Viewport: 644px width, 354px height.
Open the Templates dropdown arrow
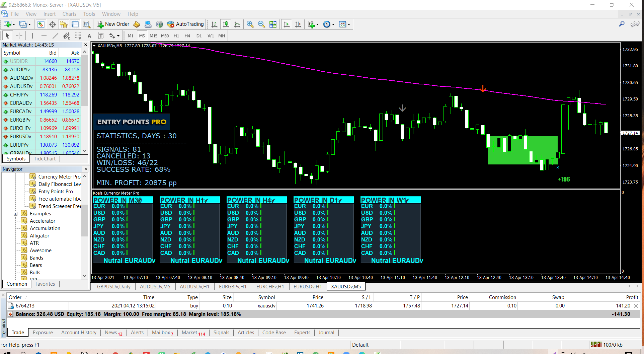tap(349, 24)
